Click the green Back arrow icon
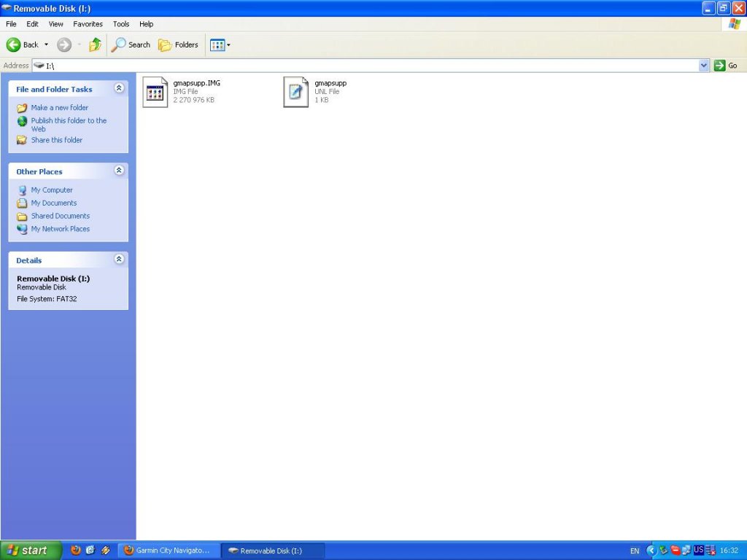 (13, 44)
